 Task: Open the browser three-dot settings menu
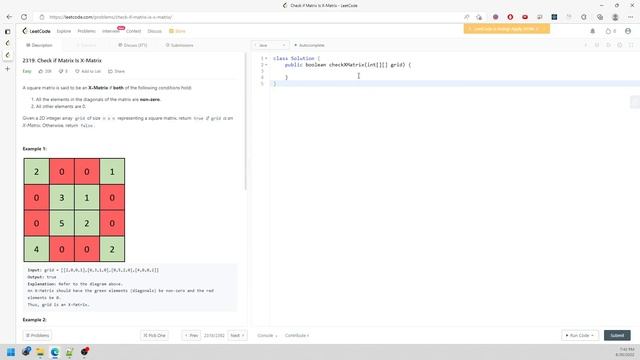click(x=631, y=17)
